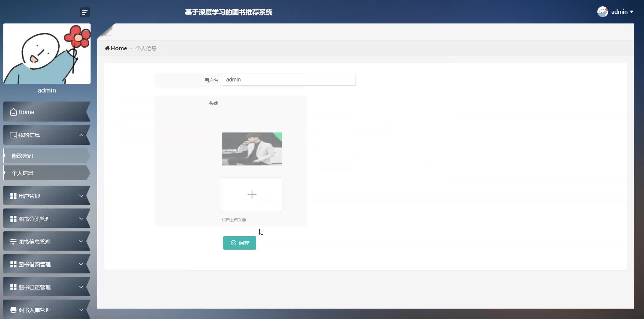
Task: Click the 图书信息管理 list icon
Action: point(13,241)
